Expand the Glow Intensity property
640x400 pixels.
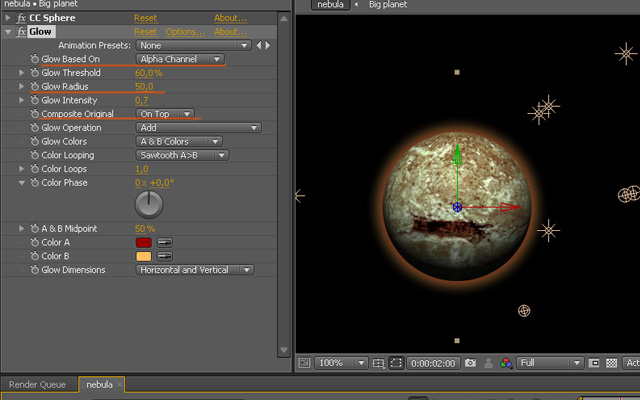(x=21, y=100)
